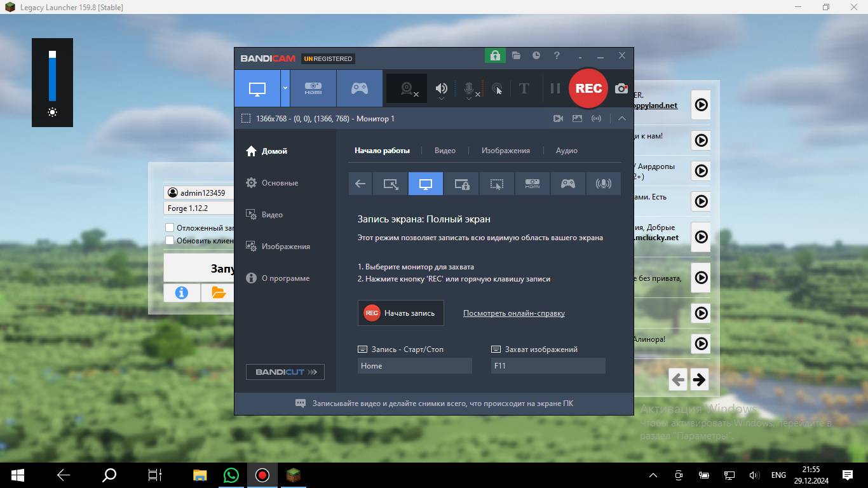Toggle speaker sound recording icon
The height and width of the screenshot is (488, 868).
(442, 88)
